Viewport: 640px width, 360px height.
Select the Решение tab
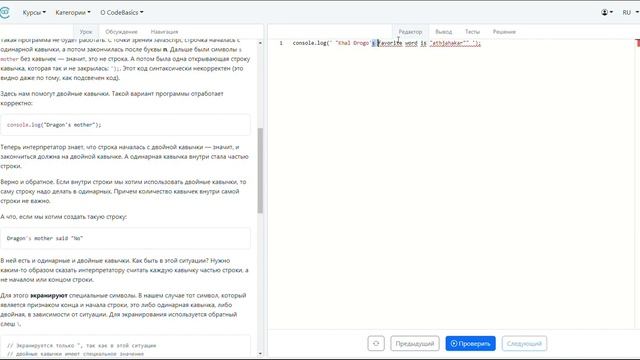coord(504,31)
